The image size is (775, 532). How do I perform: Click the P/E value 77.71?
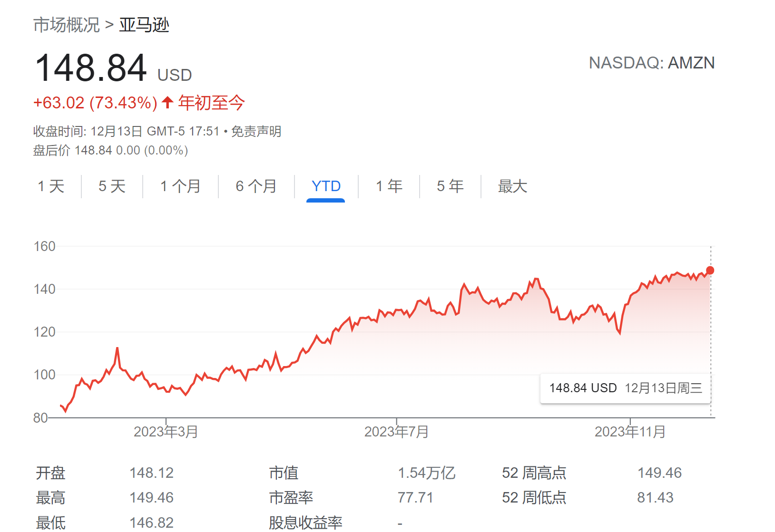[x=415, y=498]
